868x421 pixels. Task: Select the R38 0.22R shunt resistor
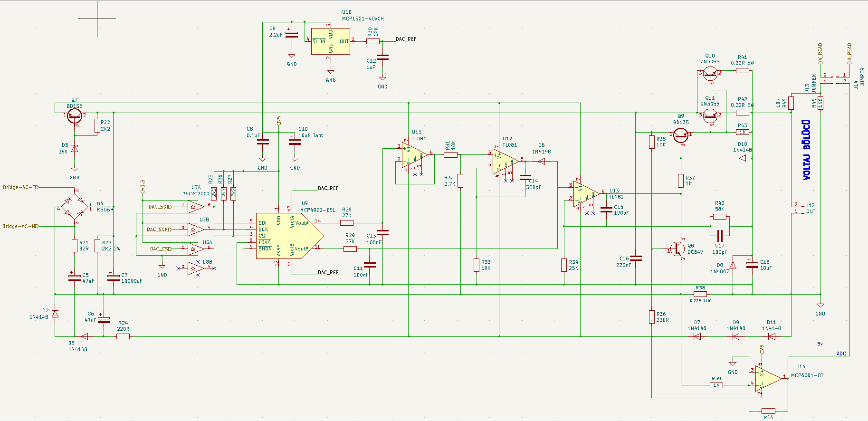(700, 294)
